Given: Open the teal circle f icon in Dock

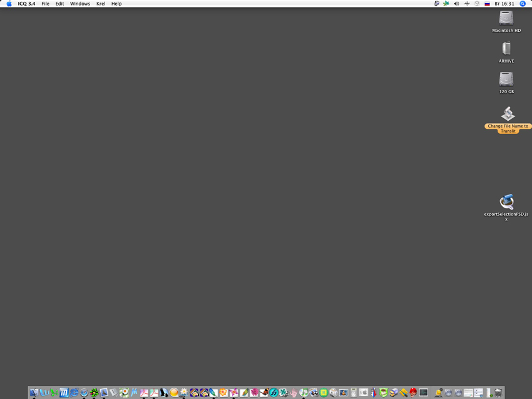Looking at the screenshot, I should pos(274,393).
